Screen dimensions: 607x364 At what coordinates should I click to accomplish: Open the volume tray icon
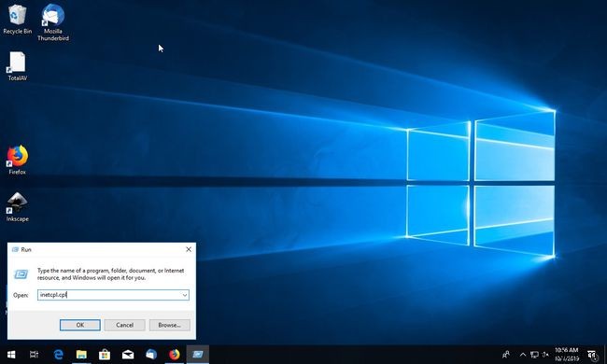545,355
